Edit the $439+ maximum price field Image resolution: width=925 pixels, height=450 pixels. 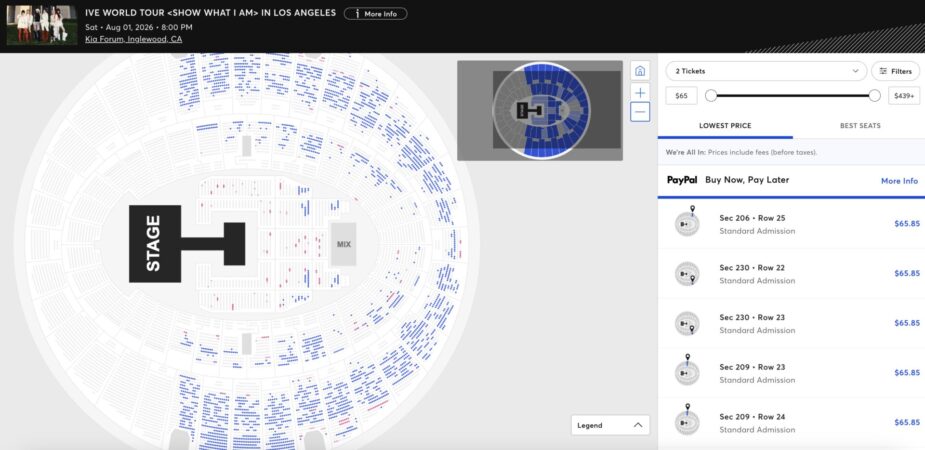[904, 96]
